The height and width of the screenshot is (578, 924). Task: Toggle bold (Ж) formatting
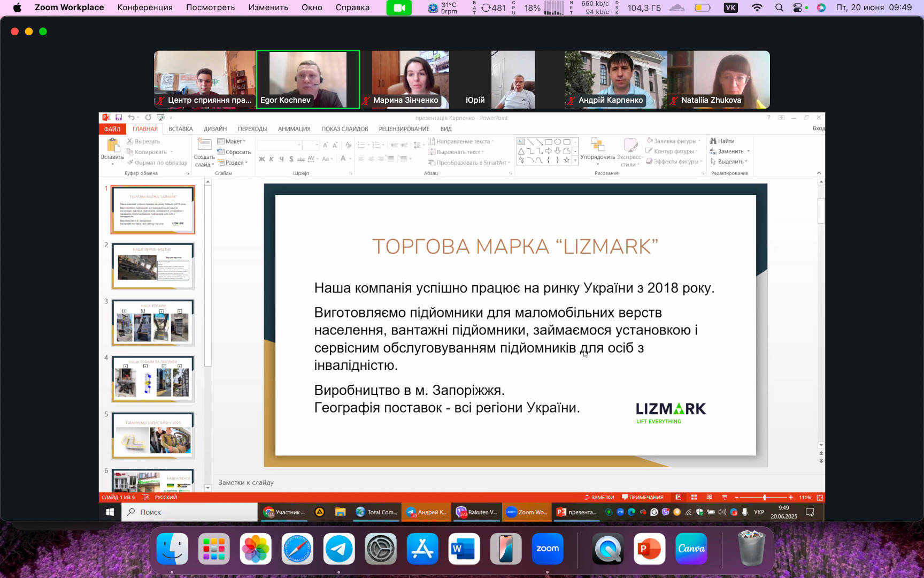[261, 159]
